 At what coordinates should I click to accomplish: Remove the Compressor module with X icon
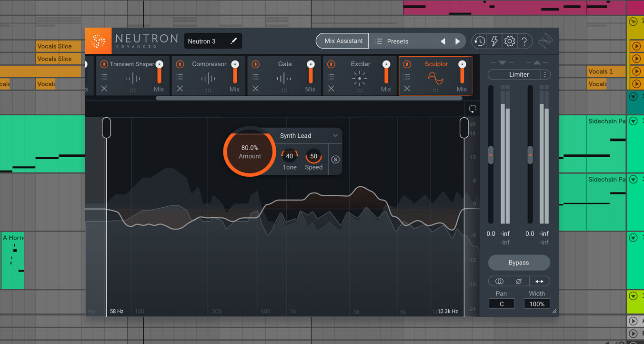coord(180,89)
